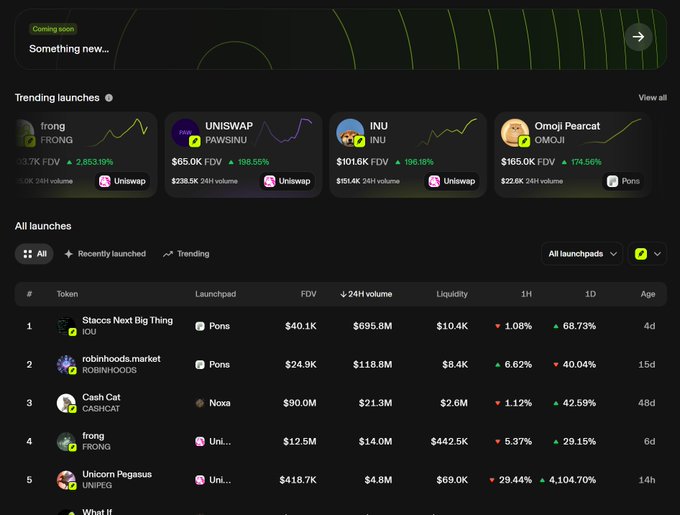The width and height of the screenshot is (680, 515).
Task: Click the $151.4K 24H volume on INU card
Action: click(368, 181)
